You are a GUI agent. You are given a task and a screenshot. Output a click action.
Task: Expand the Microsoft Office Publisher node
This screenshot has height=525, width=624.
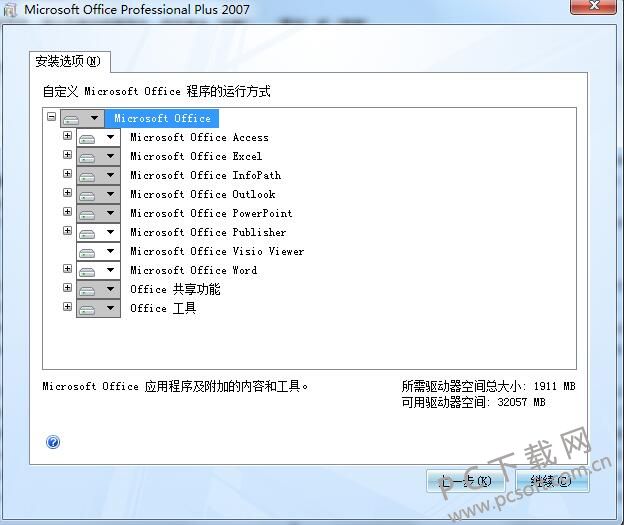click(x=67, y=230)
